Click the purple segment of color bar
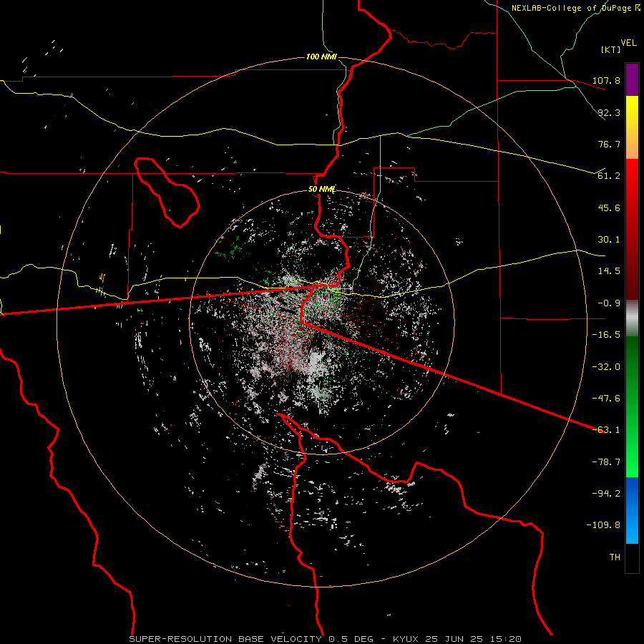Screen dimensions: 644x644 [632, 79]
